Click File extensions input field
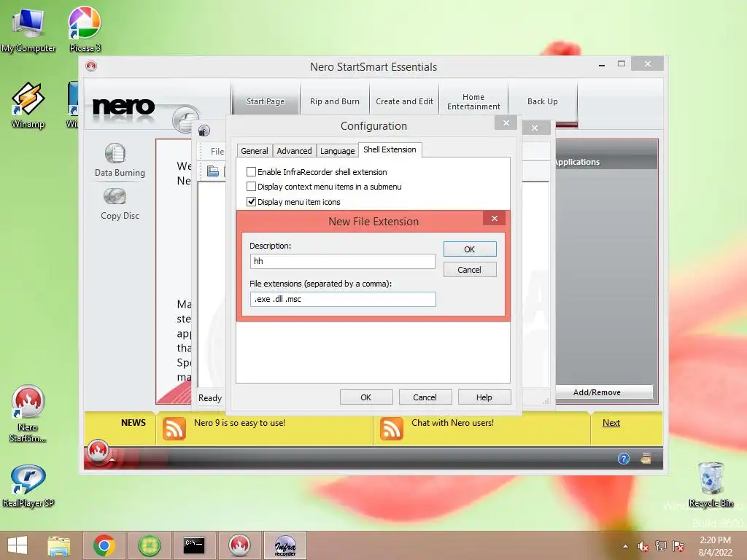 click(x=343, y=299)
